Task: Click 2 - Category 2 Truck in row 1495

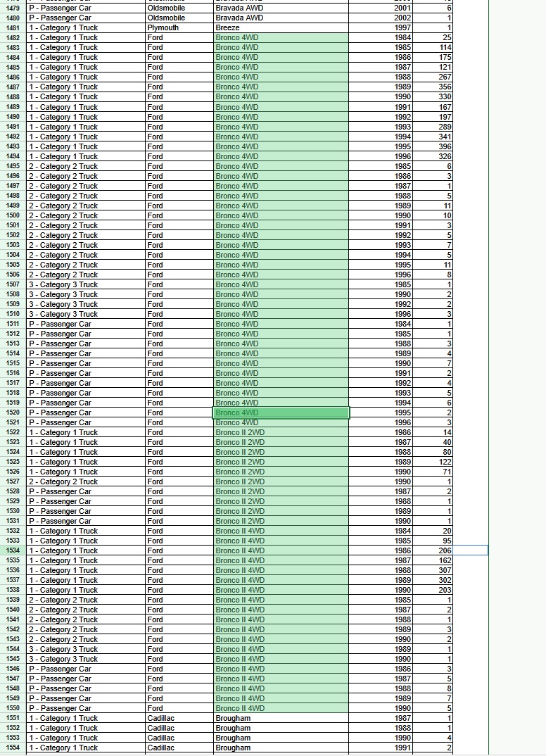Action: pyautogui.click(x=86, y=166)
